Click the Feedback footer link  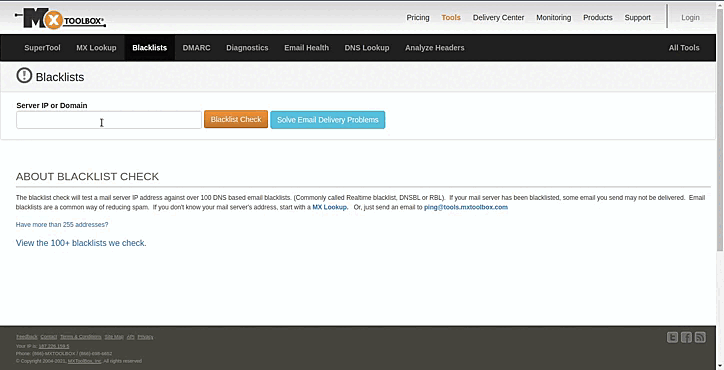(x=27, y=337)
